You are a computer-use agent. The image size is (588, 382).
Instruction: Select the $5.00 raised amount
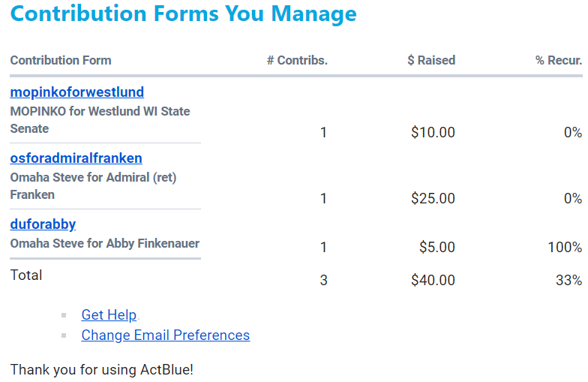coord(436,248)
